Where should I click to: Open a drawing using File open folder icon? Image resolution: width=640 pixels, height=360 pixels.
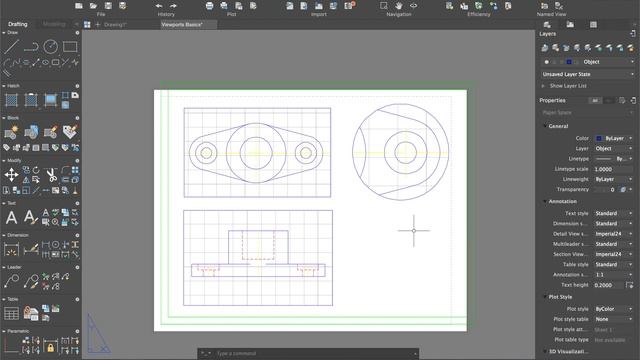tap(93, 6)
